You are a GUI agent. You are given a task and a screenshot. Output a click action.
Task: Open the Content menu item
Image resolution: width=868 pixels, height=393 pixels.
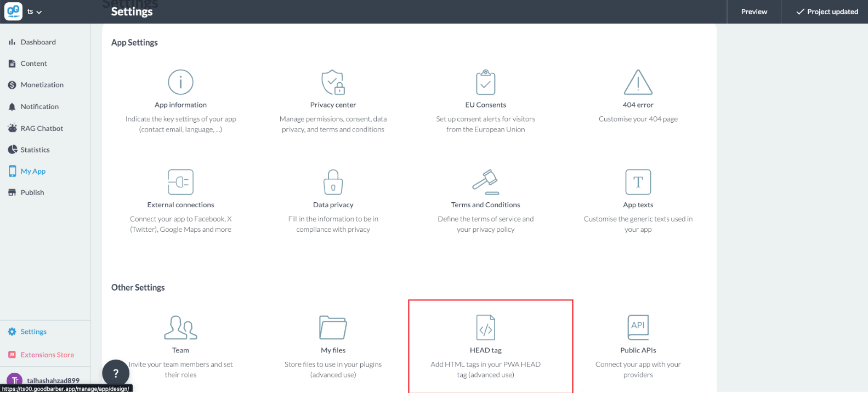click(x=33, y=64)
